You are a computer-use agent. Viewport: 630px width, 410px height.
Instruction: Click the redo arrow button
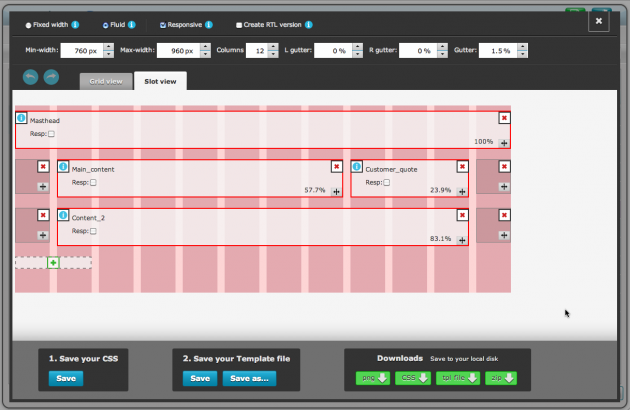pyautogui.click(x=51, y=77)
